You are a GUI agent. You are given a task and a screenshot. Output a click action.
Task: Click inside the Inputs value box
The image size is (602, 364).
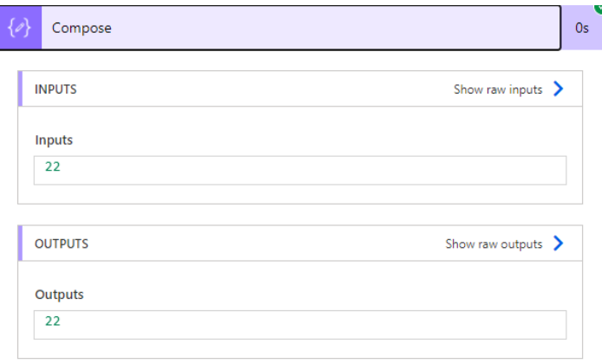click(x=300, y=171)
